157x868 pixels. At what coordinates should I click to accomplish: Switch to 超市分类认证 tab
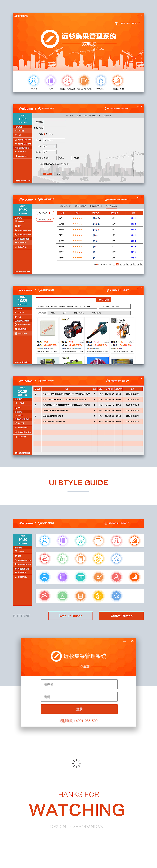[x=80, y=206]
